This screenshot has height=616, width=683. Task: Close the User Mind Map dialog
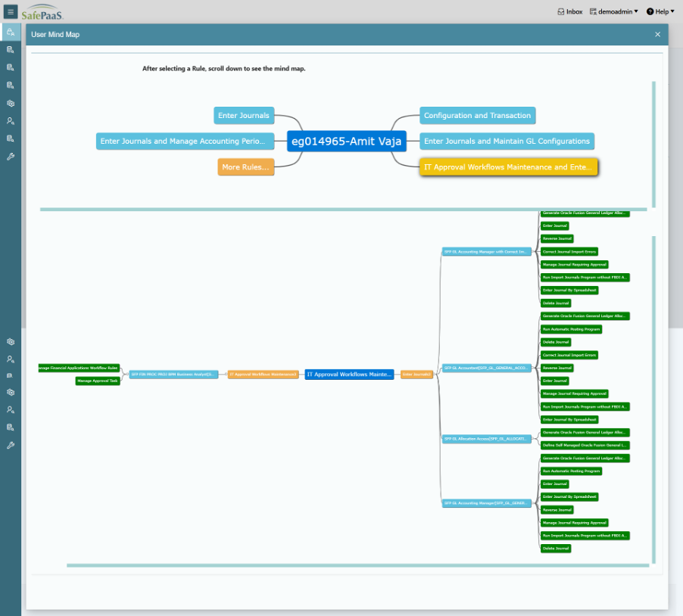point(657,34)
